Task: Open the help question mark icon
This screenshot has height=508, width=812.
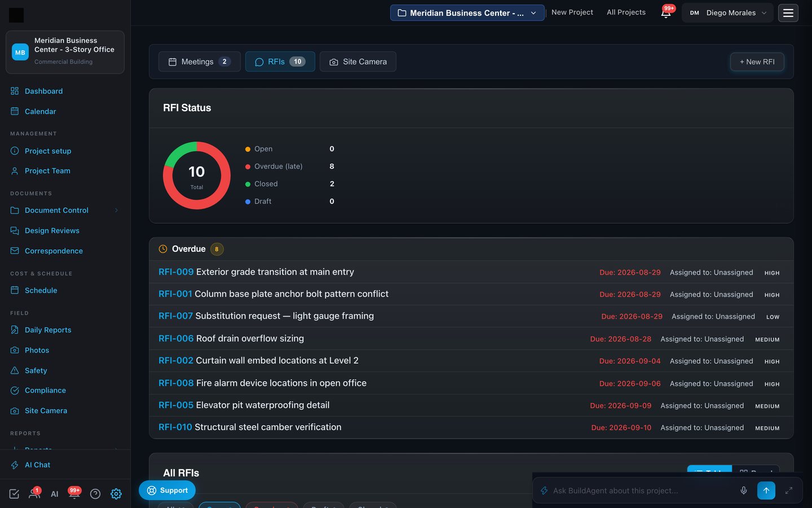Action: coord(95,494)
